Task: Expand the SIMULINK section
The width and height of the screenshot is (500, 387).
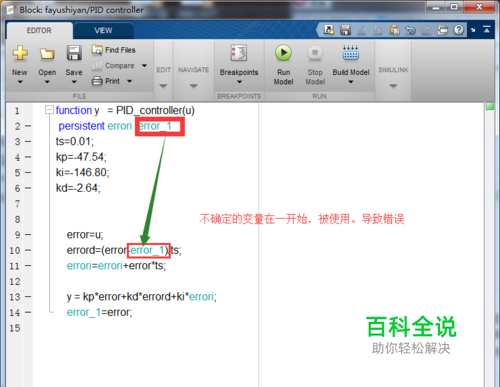Action: [x=393, y=86]
